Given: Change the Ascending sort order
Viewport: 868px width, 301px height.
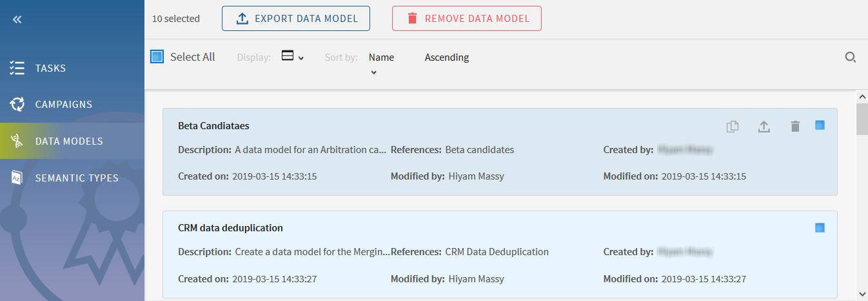Looking at the screenshot, I should (x=446, y=57).
